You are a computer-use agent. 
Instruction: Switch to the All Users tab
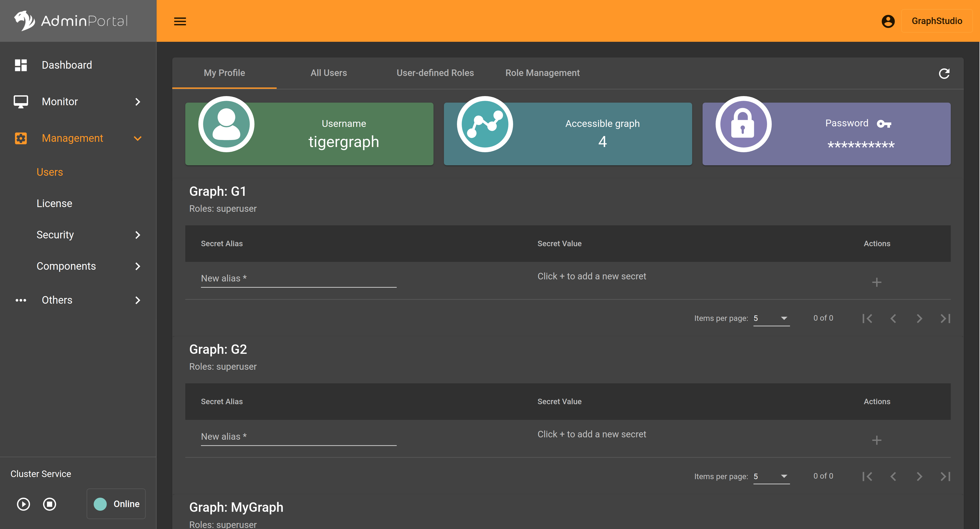tap(328, 73)
